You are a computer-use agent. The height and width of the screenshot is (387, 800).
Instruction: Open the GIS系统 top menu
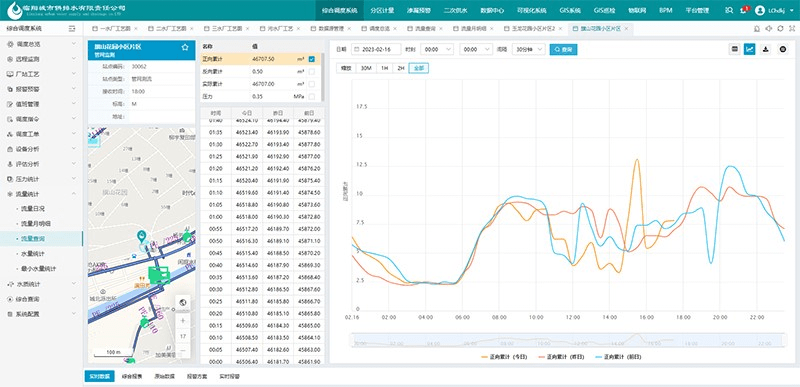(x=570, y=10)
